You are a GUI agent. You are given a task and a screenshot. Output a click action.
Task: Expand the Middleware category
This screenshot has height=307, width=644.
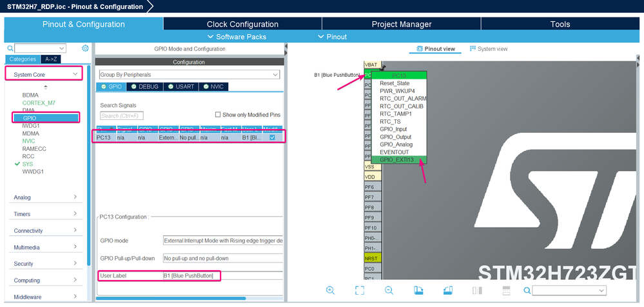[x=45, y=297]
